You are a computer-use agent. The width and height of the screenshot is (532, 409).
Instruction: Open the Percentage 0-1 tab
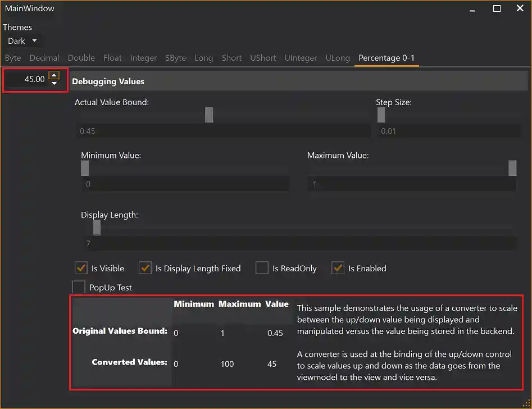[387, 58]
